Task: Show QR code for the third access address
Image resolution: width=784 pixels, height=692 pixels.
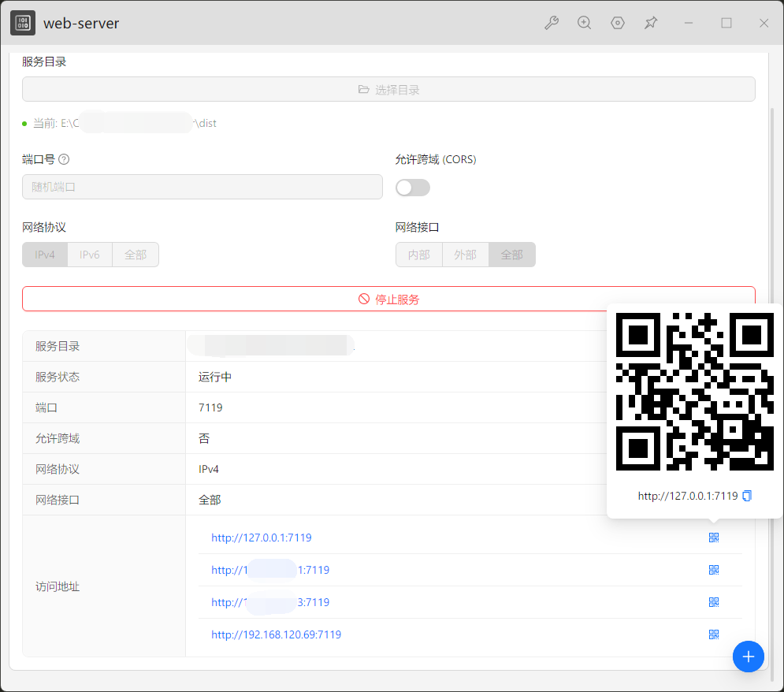Action: coord(714,602)
